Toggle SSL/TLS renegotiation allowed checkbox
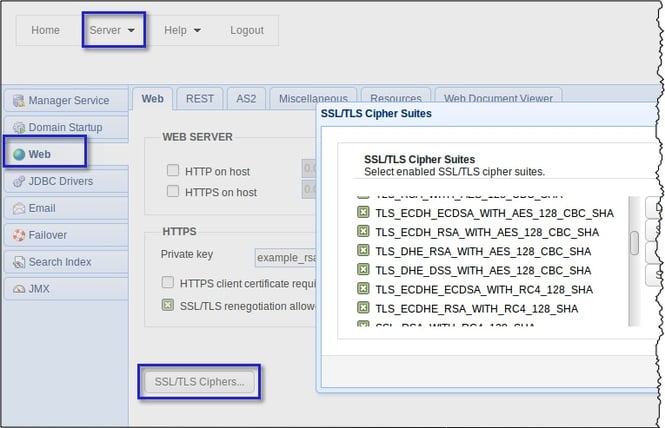This screenshot has height=428, width=665. [169, 304]
